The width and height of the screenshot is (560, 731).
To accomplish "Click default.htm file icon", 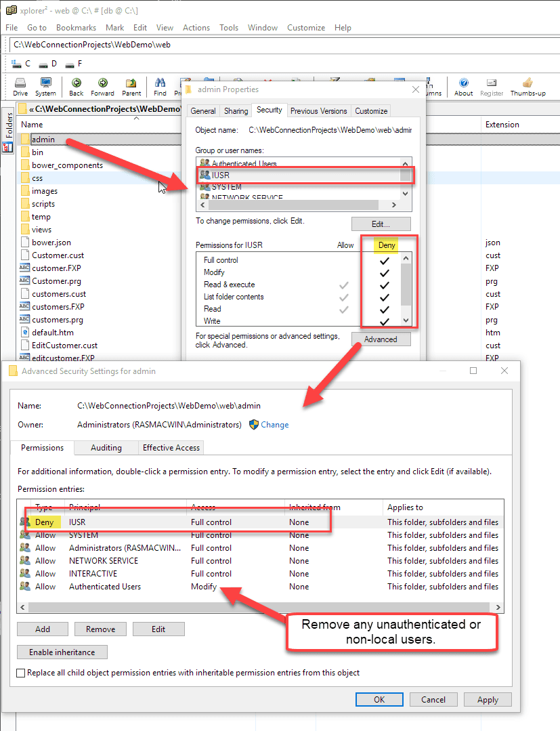I will (25, 333).
